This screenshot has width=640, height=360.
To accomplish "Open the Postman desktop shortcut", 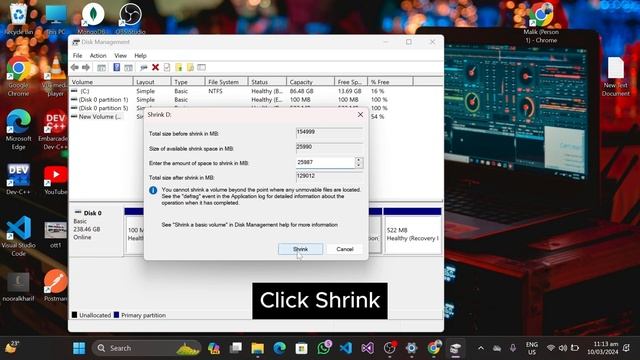I will coord(56,285).
